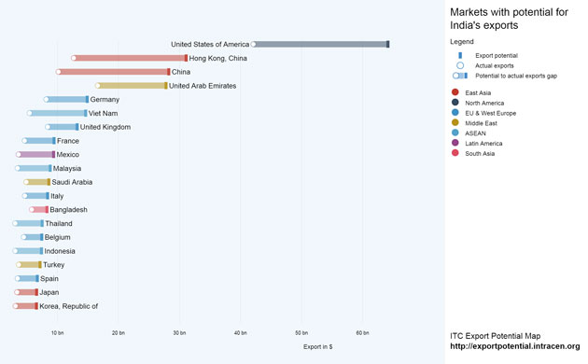Image resolution: width=588 pixels, height=364 pixels.
Task: Select the Indonesia export bar
Action: point(28,251)
